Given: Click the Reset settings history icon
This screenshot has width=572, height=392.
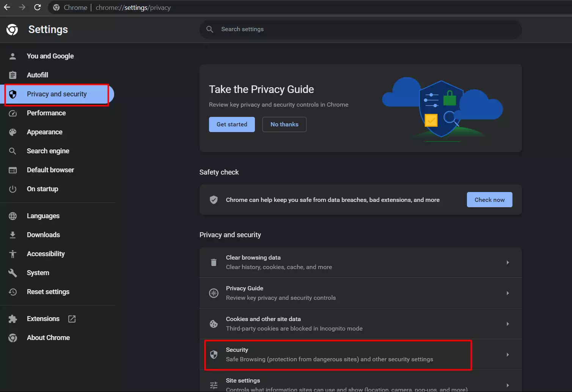Looking at the screenshot, I should [13, 292].
